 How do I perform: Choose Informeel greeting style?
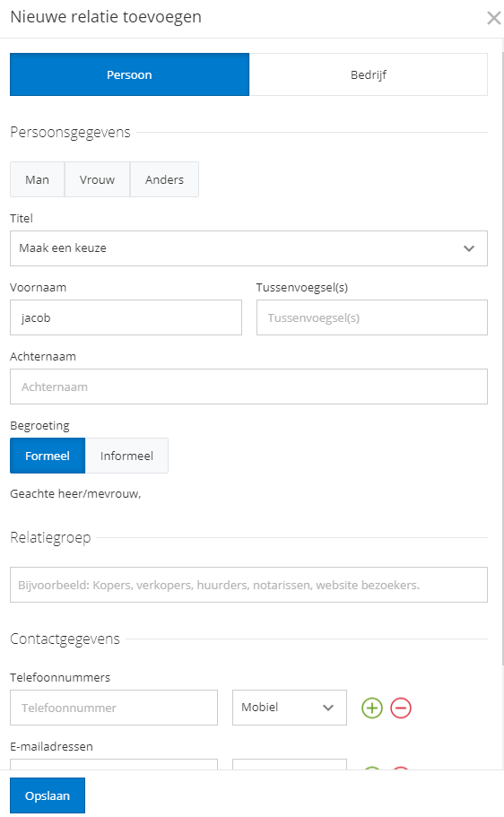(x=126, y=456)
